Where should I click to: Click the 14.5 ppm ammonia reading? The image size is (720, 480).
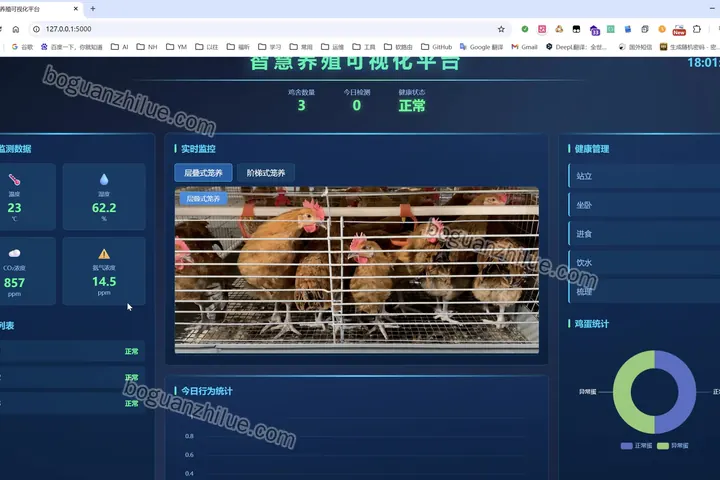click(104, 281)
